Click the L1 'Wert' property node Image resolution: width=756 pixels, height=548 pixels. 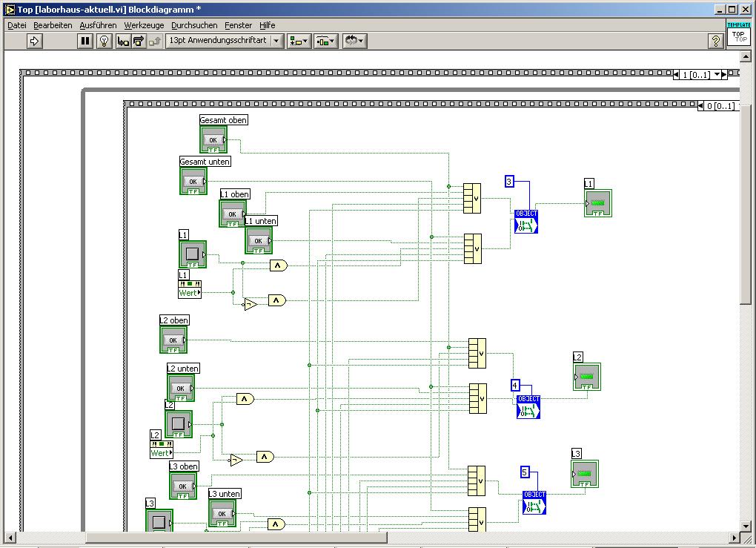click(190, 293)
